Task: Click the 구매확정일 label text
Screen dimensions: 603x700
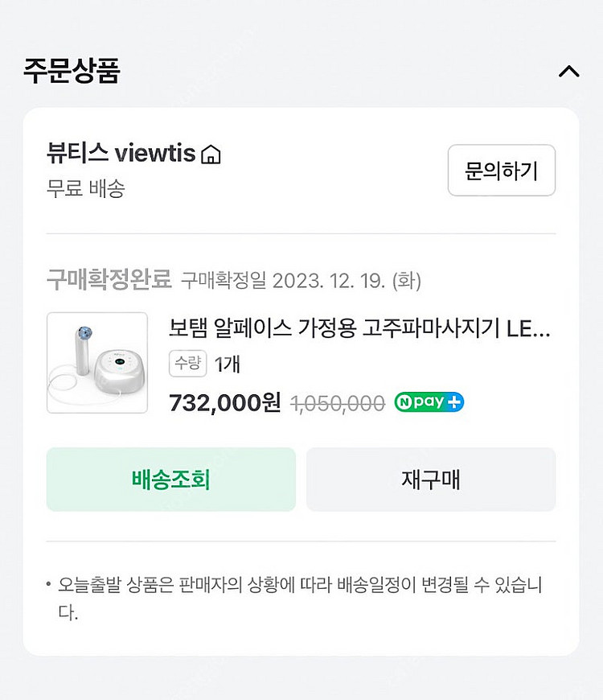Action: coord(224,281)
